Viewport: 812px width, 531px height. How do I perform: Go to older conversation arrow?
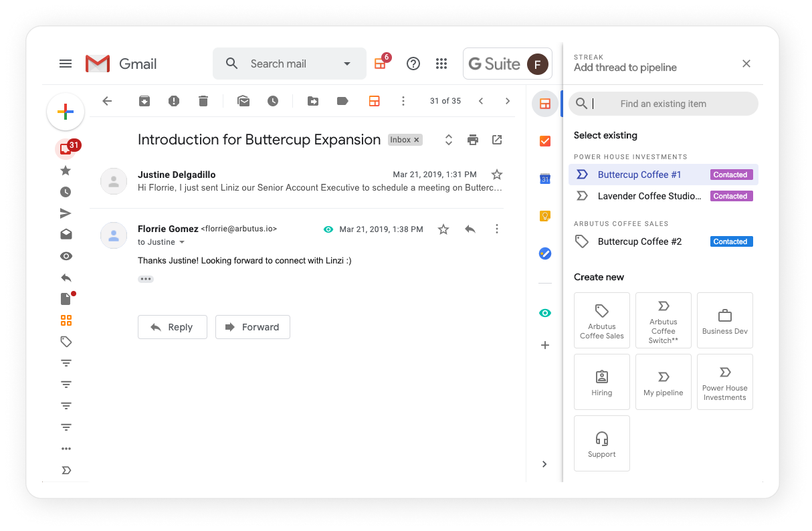click(x=508, y=101)
